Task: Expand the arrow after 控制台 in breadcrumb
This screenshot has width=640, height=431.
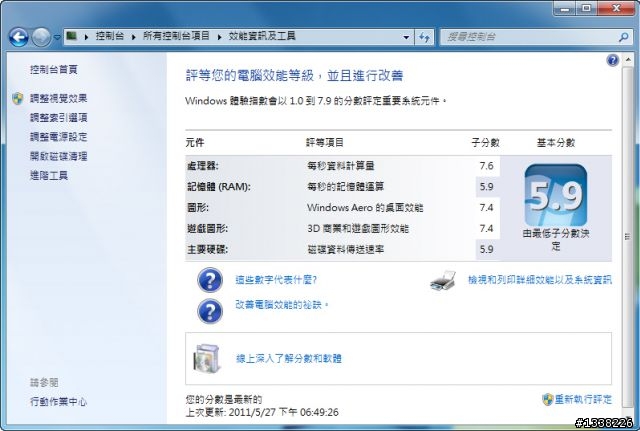Action: (133, 37)
